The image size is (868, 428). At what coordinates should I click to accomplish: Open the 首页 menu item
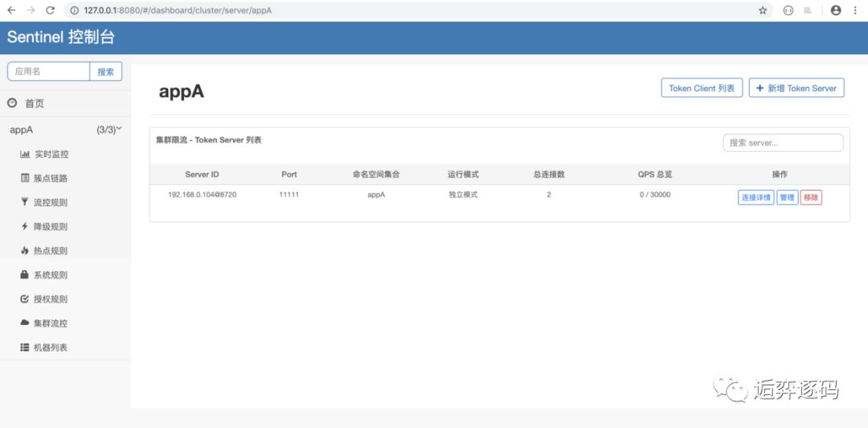(x=35, y=103)
